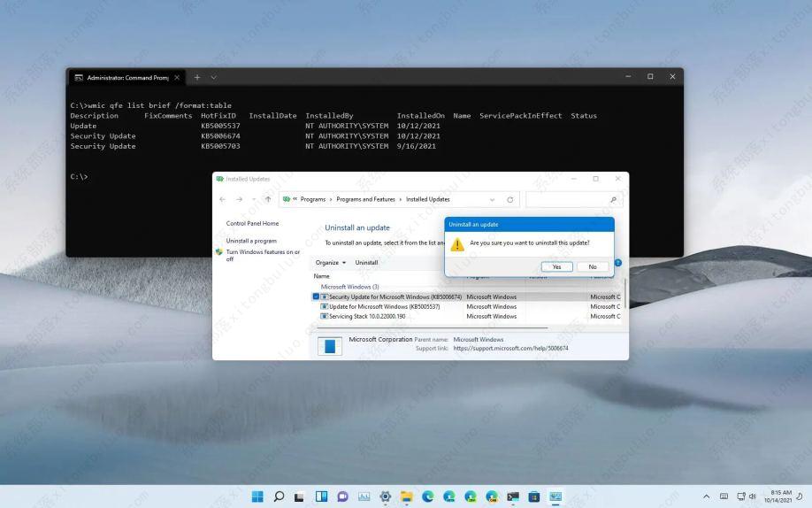Click Uninstall in the toolbar
812x508 pixels.
click(366, 263)
